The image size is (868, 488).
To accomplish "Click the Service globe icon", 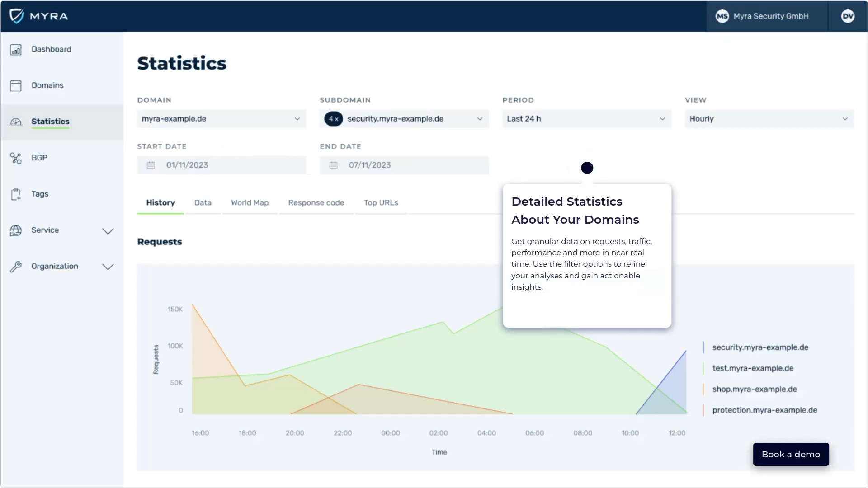I will pyautogui.click(x=16, y=230).
